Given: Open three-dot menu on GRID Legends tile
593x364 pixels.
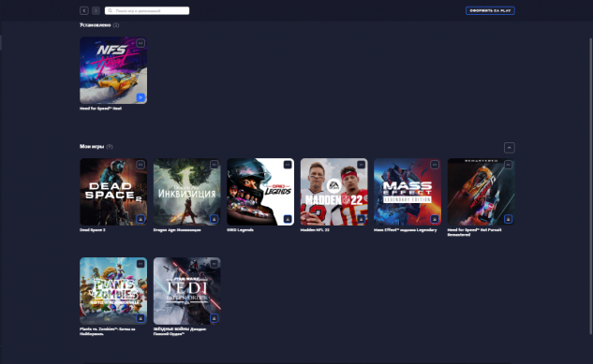Looking at the screenshot, I should point(288,165).
